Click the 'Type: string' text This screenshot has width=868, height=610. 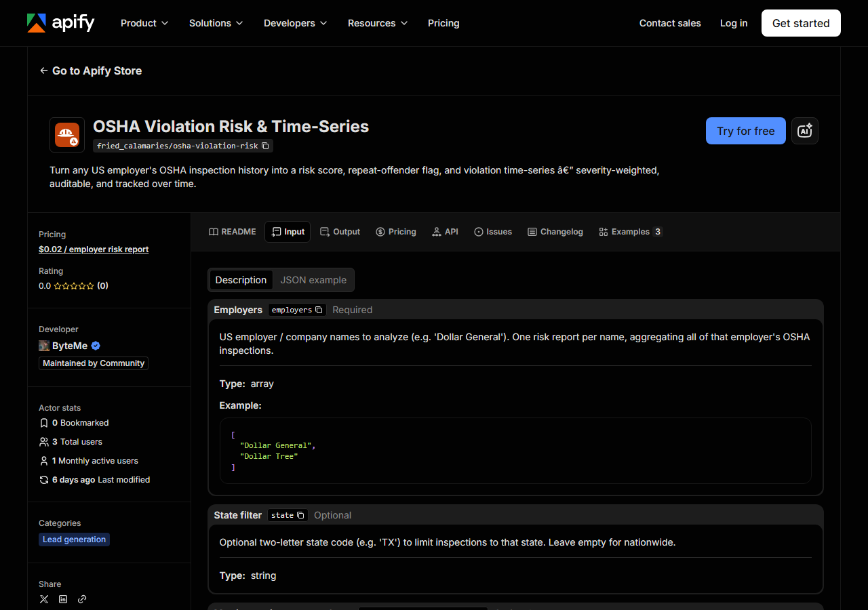[x=248, y=575]
